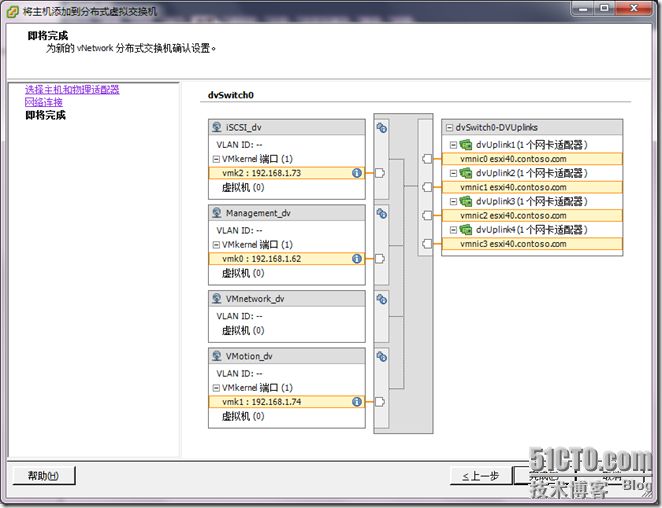Click the VMotion_dv port group network icon
662x508 pixels.
(217, 356)
